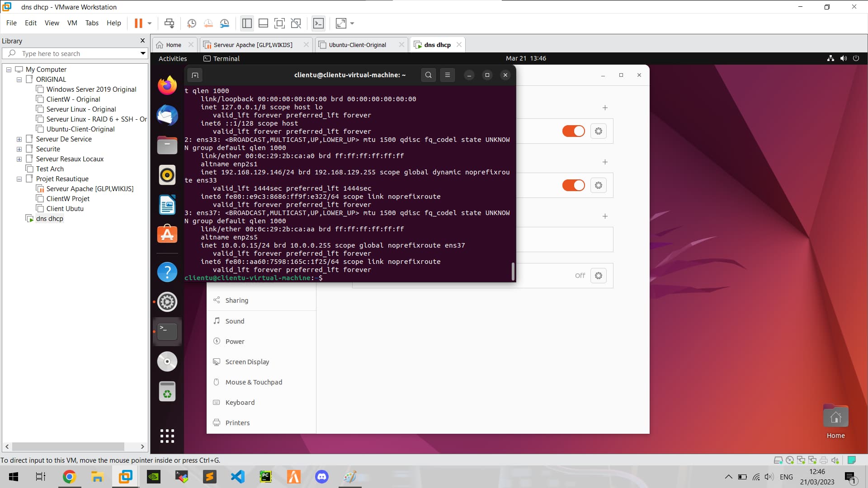Open the View menu
868x488 pixels.
coord(52,23)
